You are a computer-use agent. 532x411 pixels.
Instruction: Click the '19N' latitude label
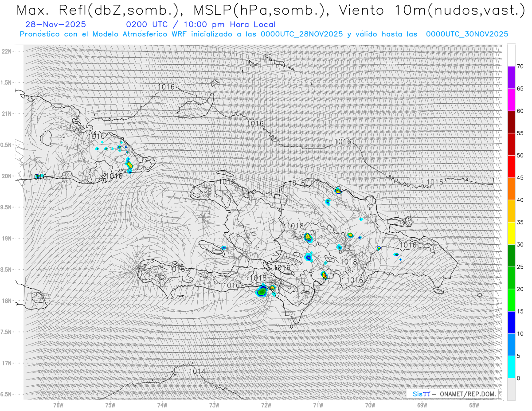coord(8,238)
